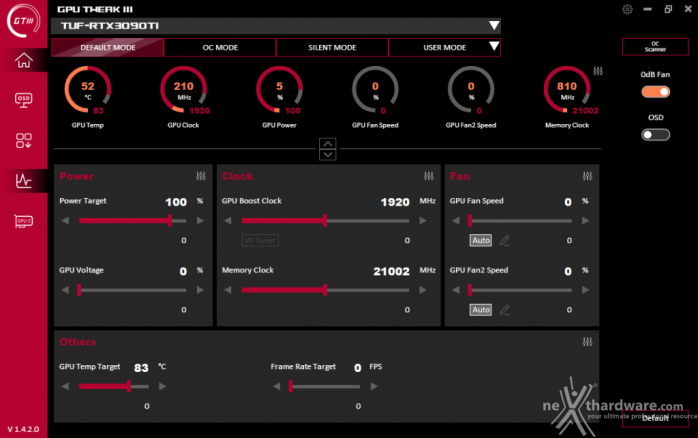Increase GPU Fan2 Speed with right arrow
Viewport: 698px width, 438px height.
point(585,290)
